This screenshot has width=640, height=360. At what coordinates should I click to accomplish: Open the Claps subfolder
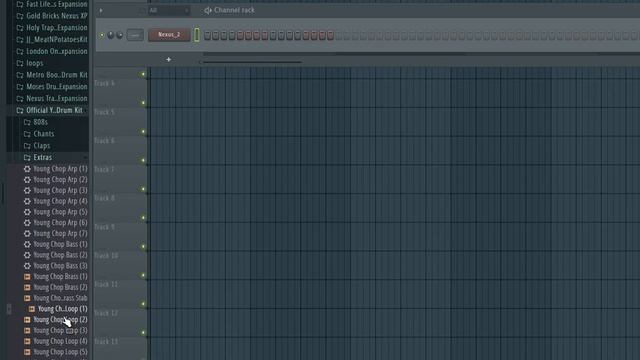pos(37,146)
